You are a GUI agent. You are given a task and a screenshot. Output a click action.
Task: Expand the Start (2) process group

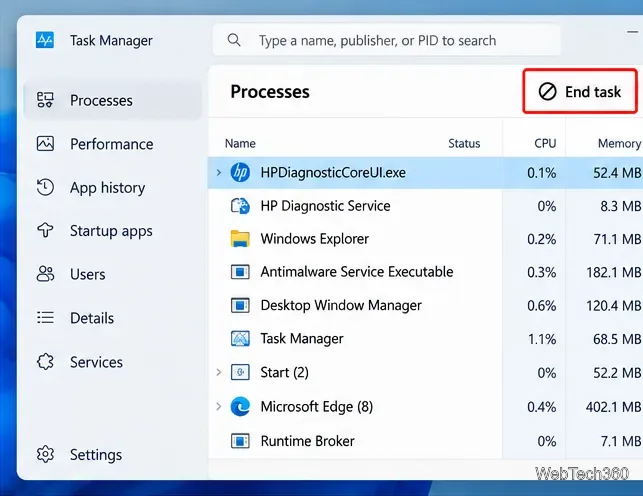tap(219, 372)
